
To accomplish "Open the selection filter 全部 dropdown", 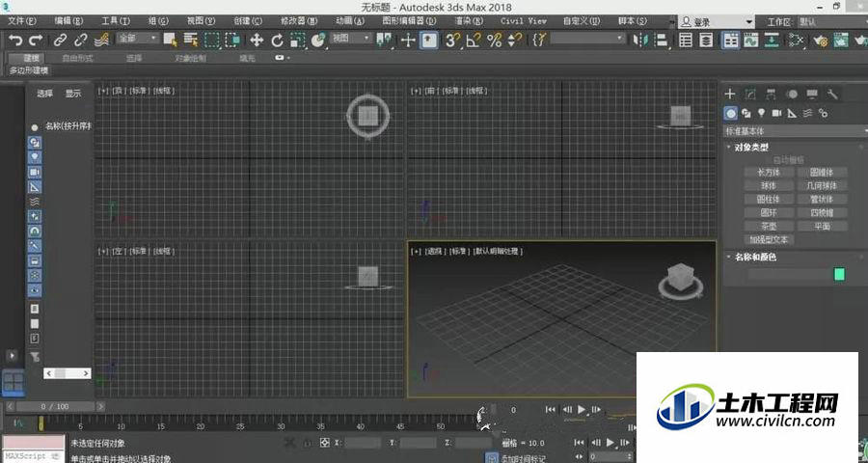I will (137, 39).
